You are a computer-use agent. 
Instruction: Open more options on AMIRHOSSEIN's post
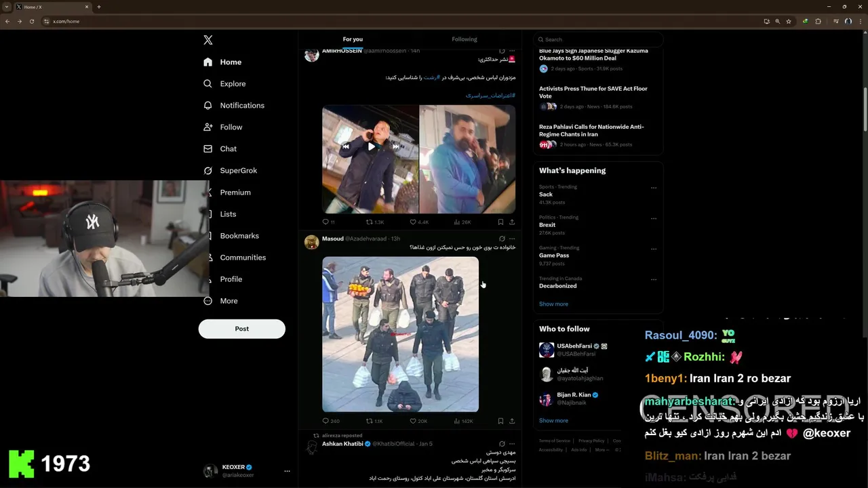click(512, 51)
